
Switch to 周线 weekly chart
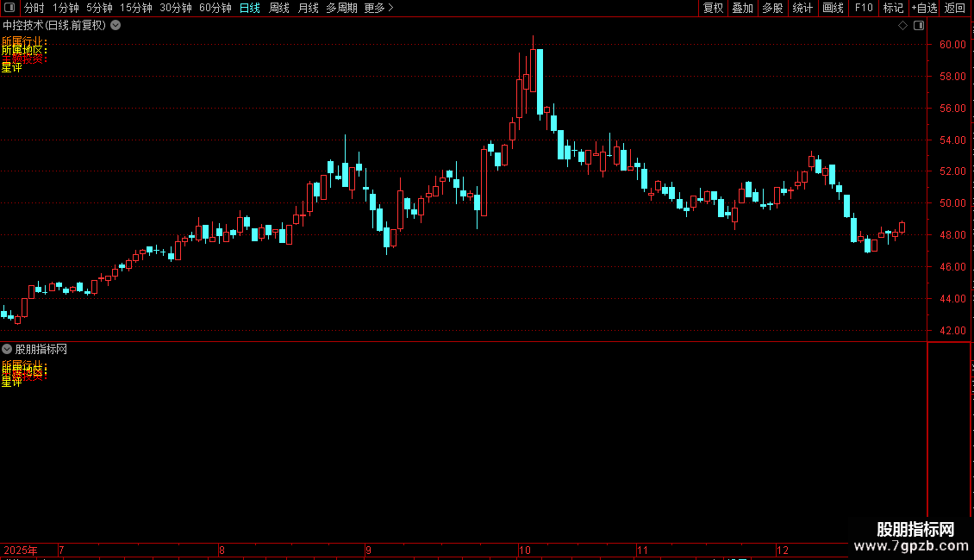click(279, 8)
